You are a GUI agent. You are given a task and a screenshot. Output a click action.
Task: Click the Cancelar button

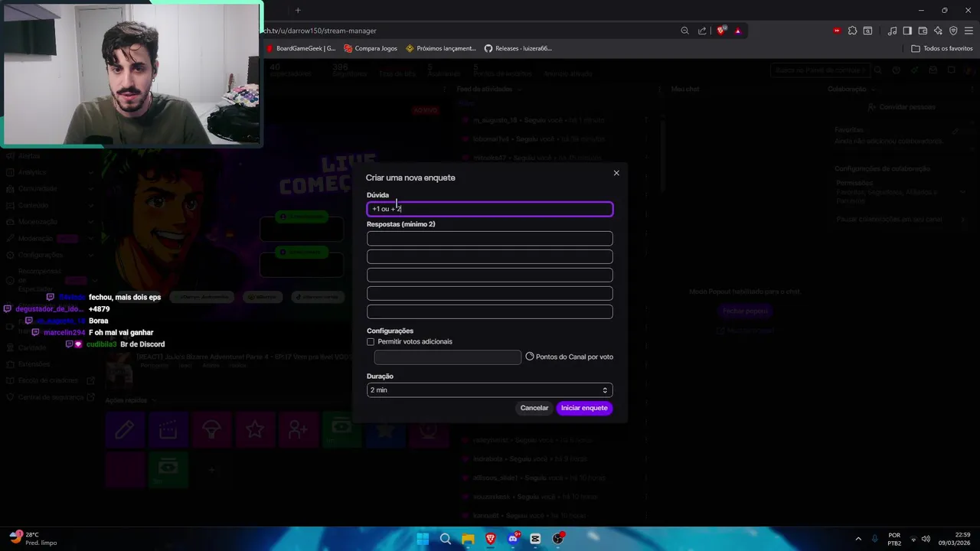tap(534, 408)
